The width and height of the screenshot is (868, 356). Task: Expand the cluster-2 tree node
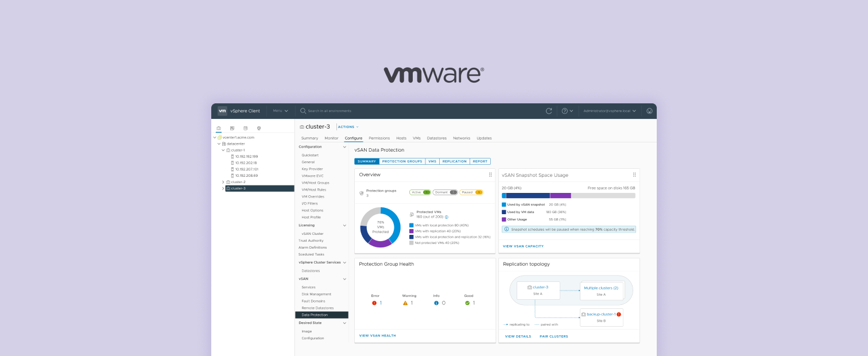[x=223, y=181]
